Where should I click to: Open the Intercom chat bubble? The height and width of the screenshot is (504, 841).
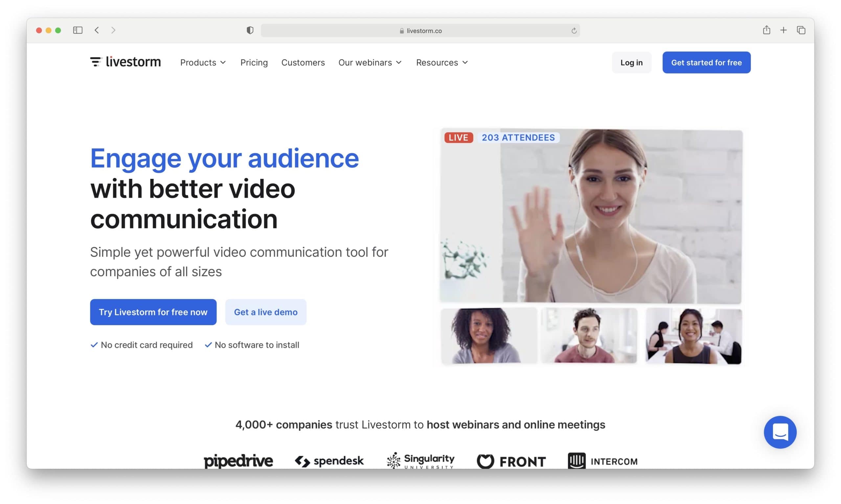click(780, 432)
